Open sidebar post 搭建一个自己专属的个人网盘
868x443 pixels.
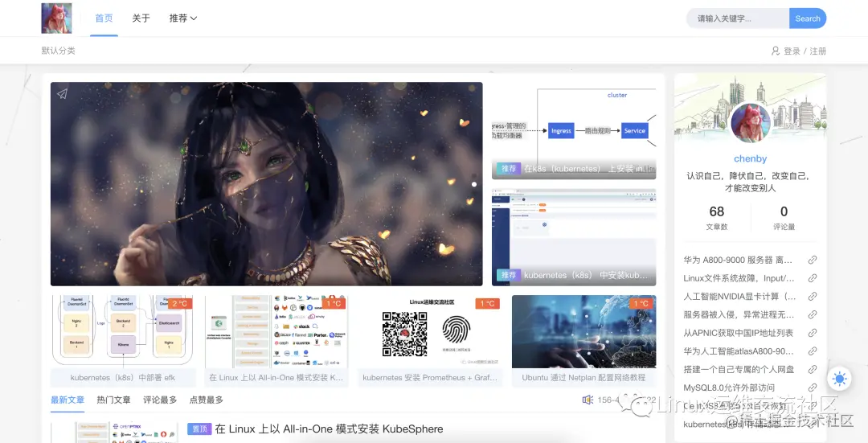pos(739,369)
